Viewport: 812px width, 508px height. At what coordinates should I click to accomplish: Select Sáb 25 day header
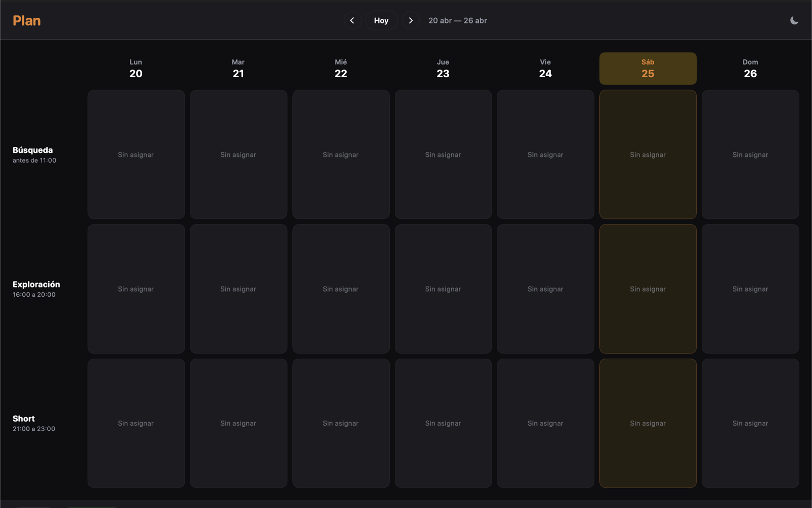click(x=648, y=69)
